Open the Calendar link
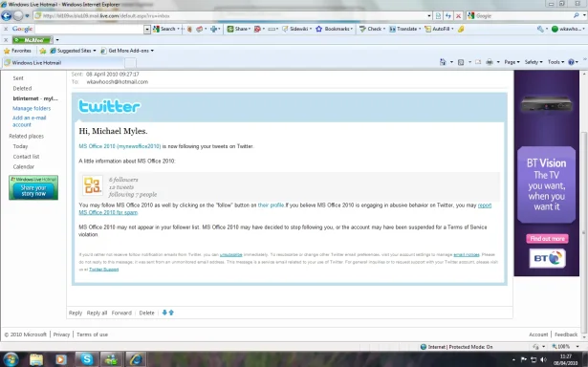Screen dimensions: 588x367 click(x=23, y=166)
